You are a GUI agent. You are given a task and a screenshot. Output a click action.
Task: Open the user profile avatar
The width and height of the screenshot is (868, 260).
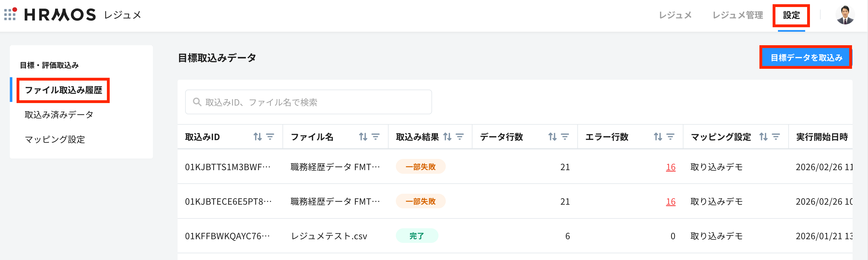coord(845,15)
